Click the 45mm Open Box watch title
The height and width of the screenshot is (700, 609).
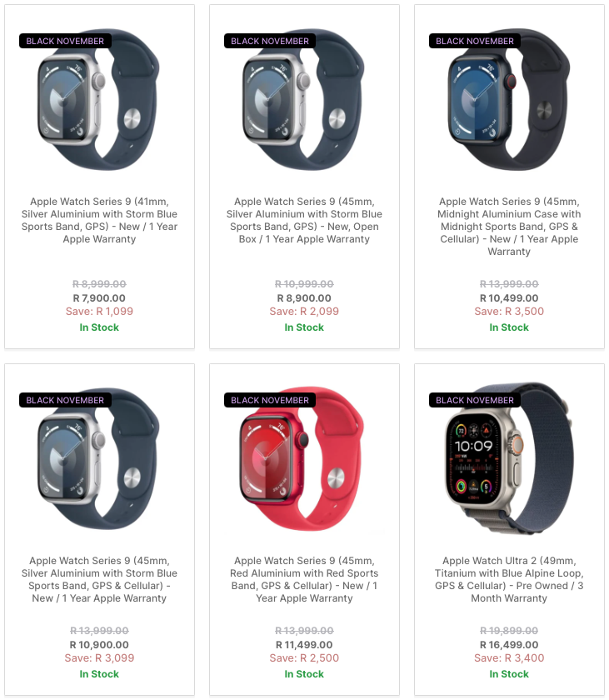[304, 220]
